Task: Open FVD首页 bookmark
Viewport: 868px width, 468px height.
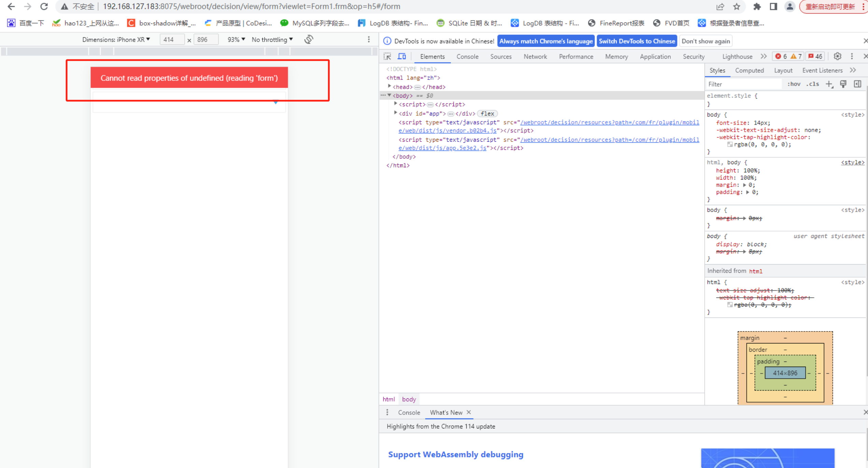Action: (671, 23)
